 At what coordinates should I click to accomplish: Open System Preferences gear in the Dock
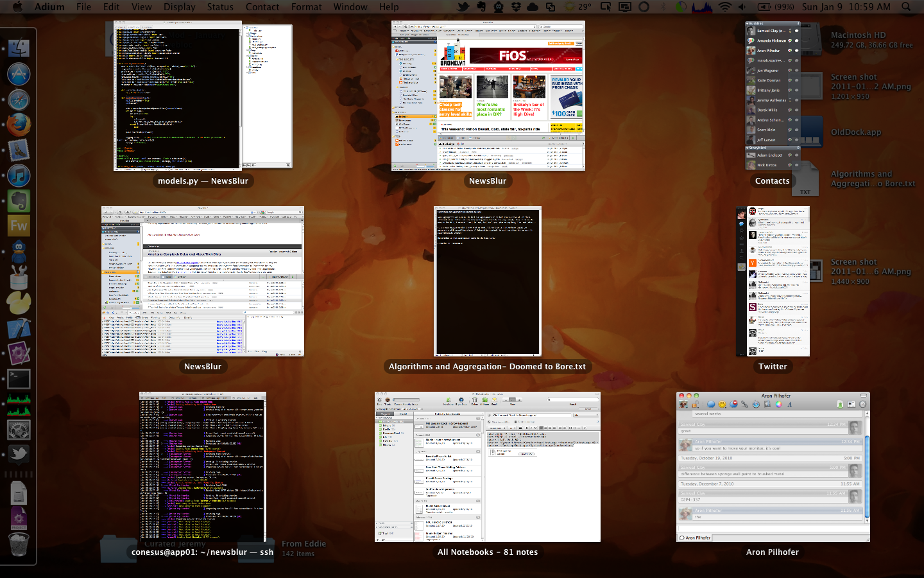tap(19, 429)
